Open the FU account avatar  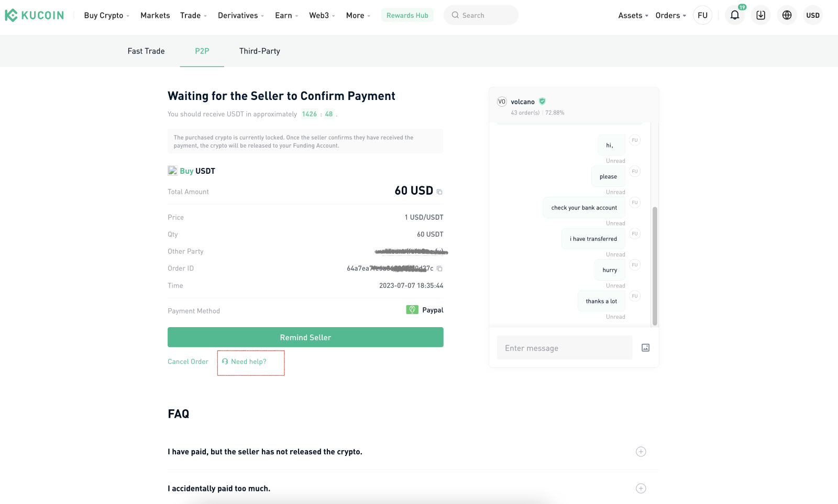click(x=702, y=15)
